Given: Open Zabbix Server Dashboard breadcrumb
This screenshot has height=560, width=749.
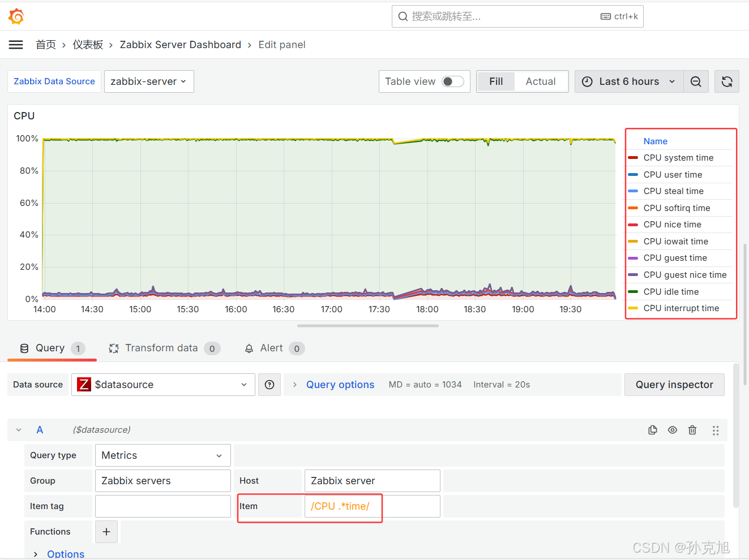Looking at the screenshot, I should [x=180, y=45].
